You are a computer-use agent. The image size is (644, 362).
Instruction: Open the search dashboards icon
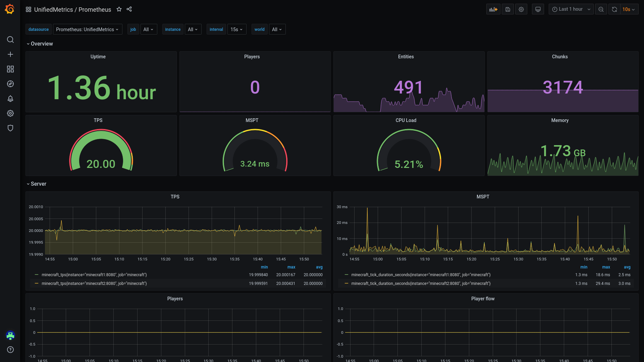(10, 40)
